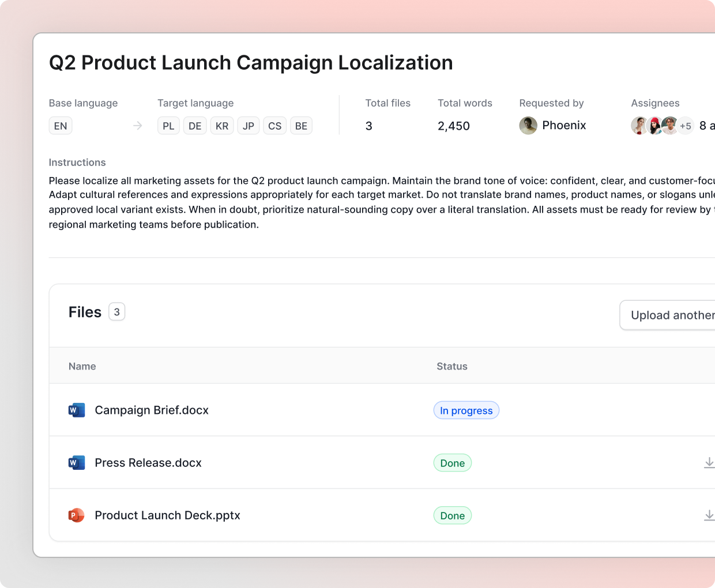
Task: Click the Word icon beside Press Release.docx
Action: [77, 462]
